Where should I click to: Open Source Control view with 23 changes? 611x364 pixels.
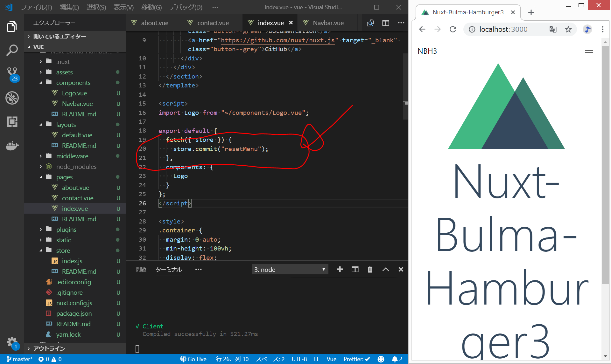tap(12, 74)
